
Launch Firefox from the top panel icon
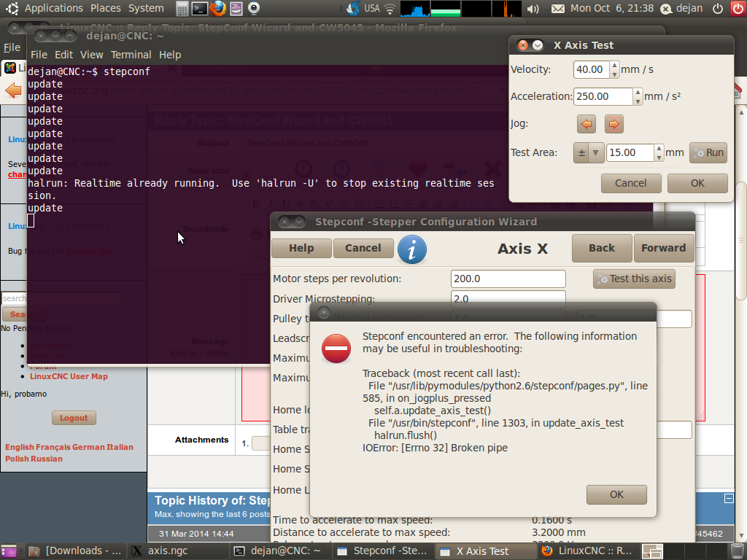[217, 8]
